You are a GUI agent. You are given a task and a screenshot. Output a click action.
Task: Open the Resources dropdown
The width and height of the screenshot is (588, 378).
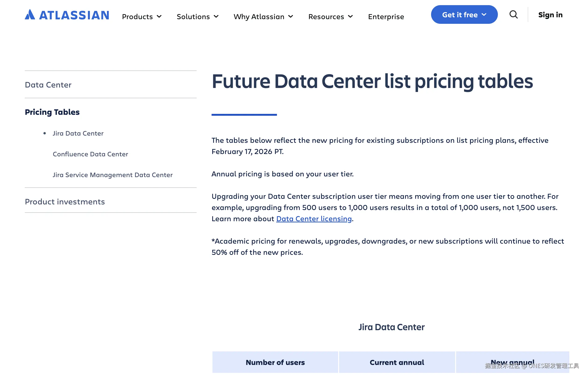click(330, 17)
